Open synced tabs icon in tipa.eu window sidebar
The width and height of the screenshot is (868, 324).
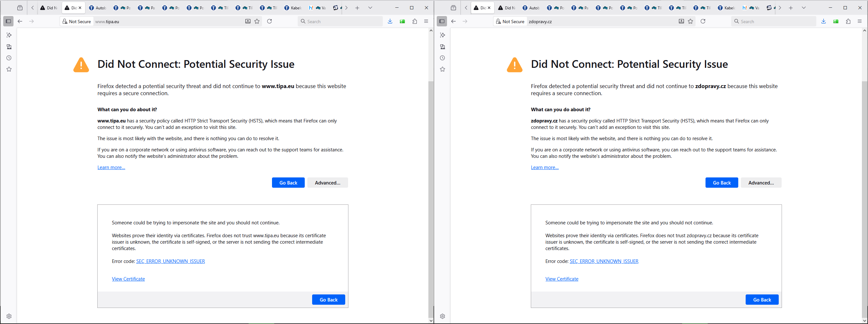click(x=9, y=47)
